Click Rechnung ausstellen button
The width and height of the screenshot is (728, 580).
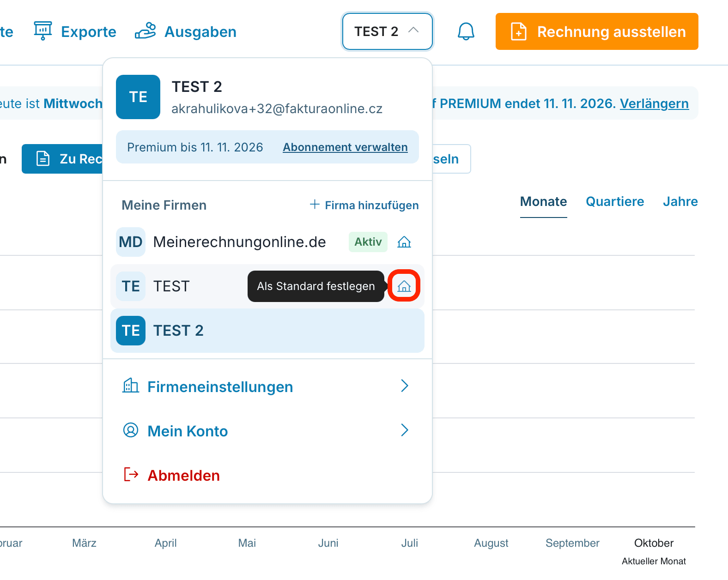pyautogui.click(x=597, y=31)
